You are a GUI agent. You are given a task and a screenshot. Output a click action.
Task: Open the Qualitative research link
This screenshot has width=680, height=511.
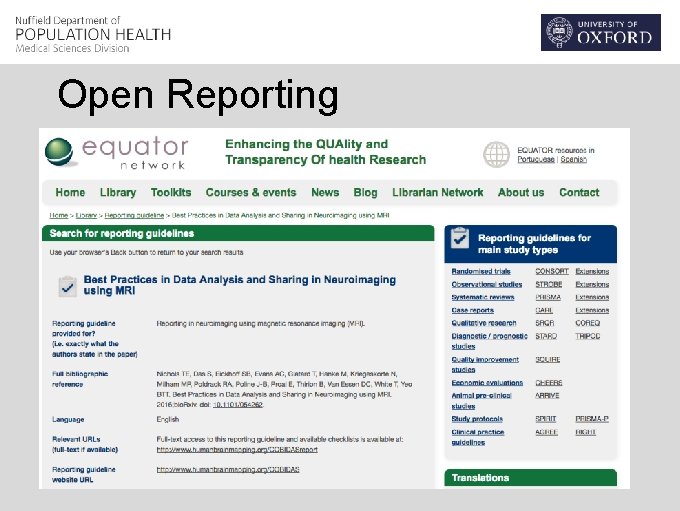pyautogui.click(x=484, y=323)
